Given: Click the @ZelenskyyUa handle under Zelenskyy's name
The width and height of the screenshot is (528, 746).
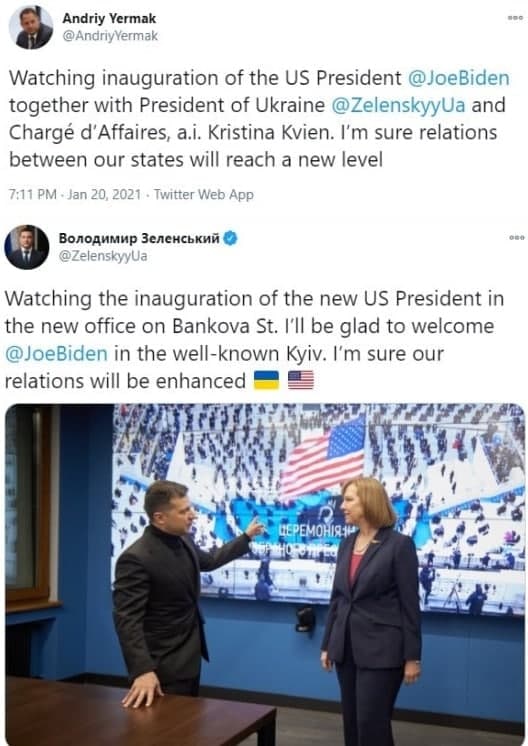Looking at the screenshot, I should pos(103,256).
